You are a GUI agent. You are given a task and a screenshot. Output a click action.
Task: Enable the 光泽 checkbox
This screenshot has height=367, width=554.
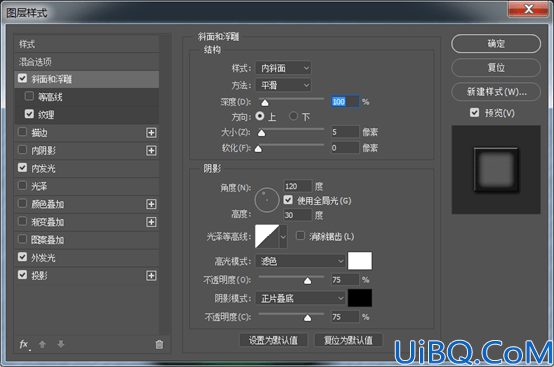22,185
